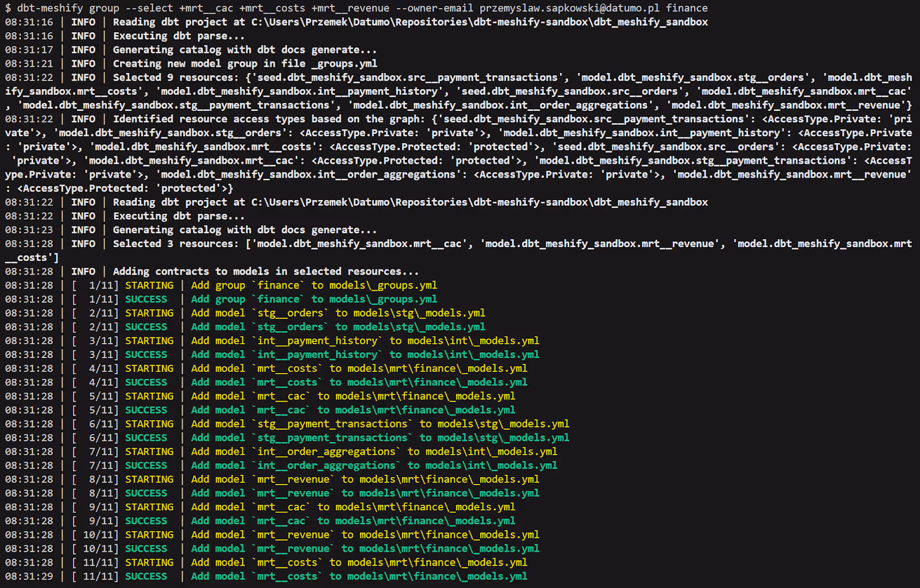Select the owner email przemyslaw.sapkowski@datumo.pl
920x588 pixels.
coord(569,8)
